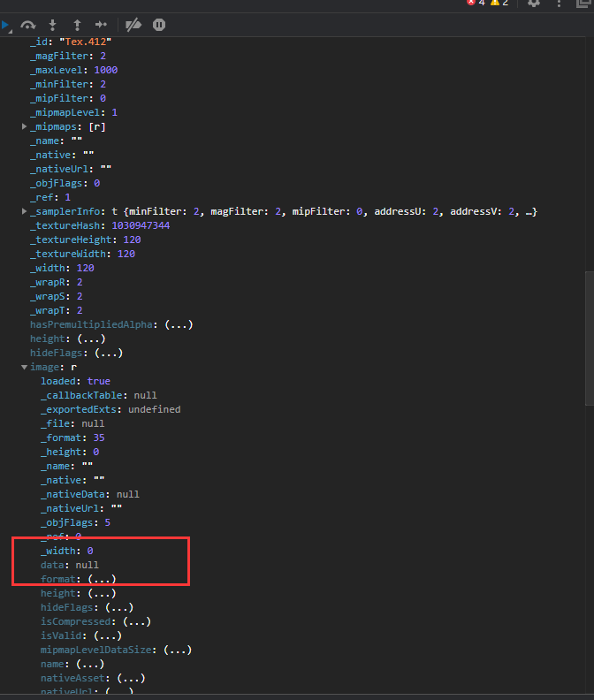Open DevTools settings gear
Screen dimensions: 594x700
pyautogui.click(x=534, y=4)
